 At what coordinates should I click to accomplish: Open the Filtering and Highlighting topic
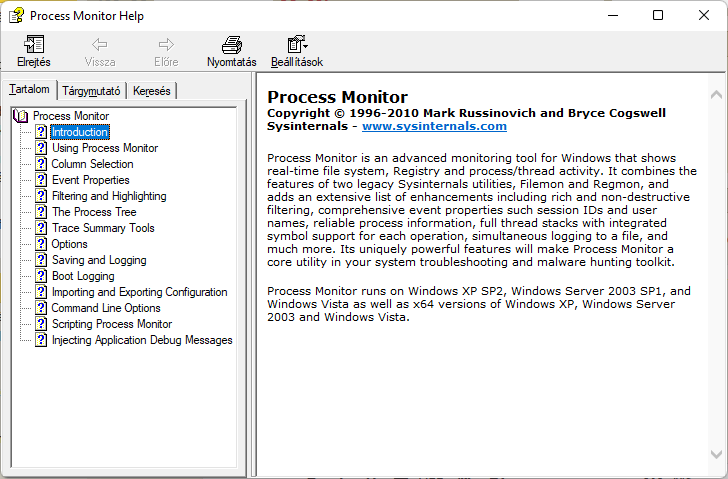click(x=109, y=196)
